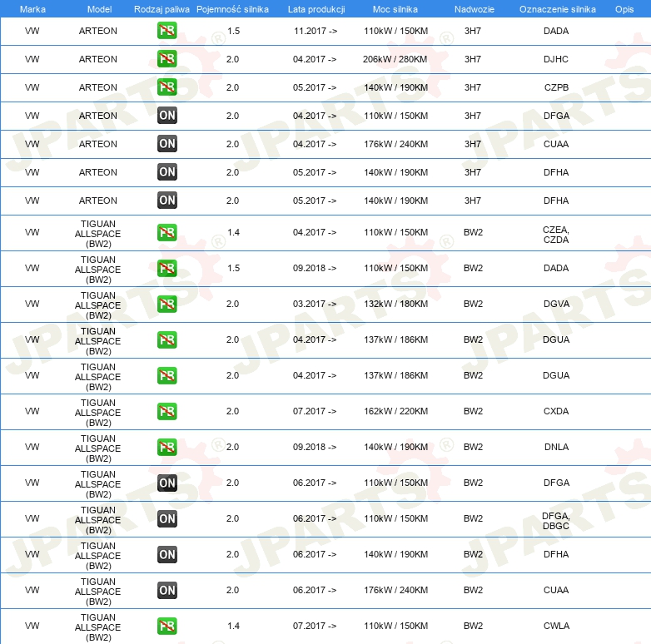This screenshot has height=644, width=651.
Task: Click the petrol fuel icon in the DNLA row
Action: point(166,447)
